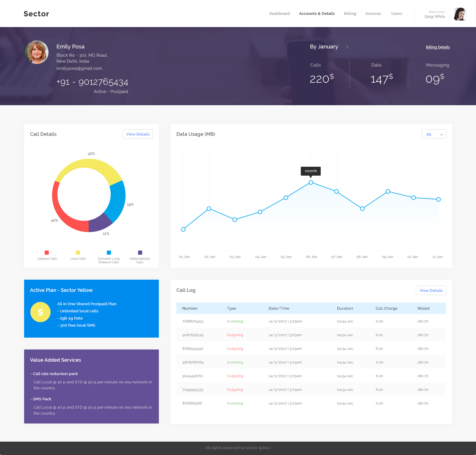476x455 pixels.
Task: Click the yellow S plan badge
Action: [40, 312]
